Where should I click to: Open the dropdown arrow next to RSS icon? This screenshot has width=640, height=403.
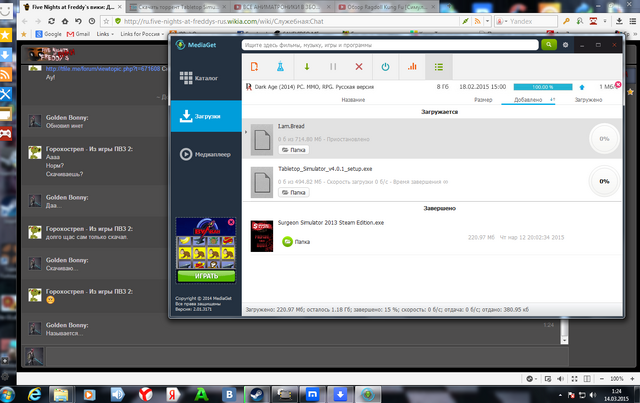(487, 21)
